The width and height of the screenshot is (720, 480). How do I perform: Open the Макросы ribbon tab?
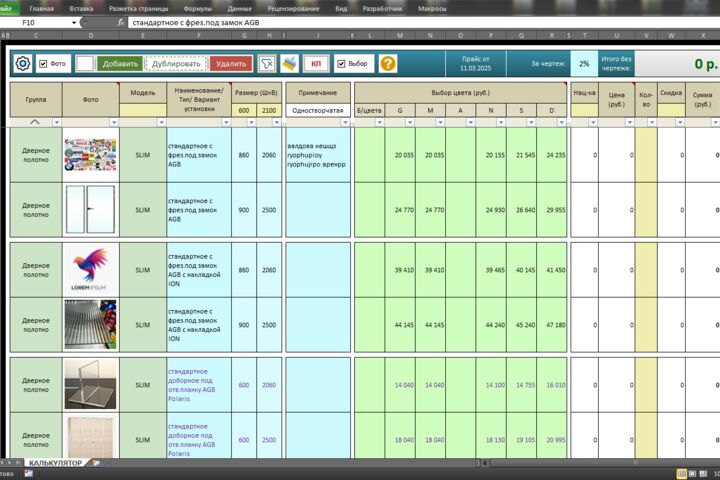point(432,8)
